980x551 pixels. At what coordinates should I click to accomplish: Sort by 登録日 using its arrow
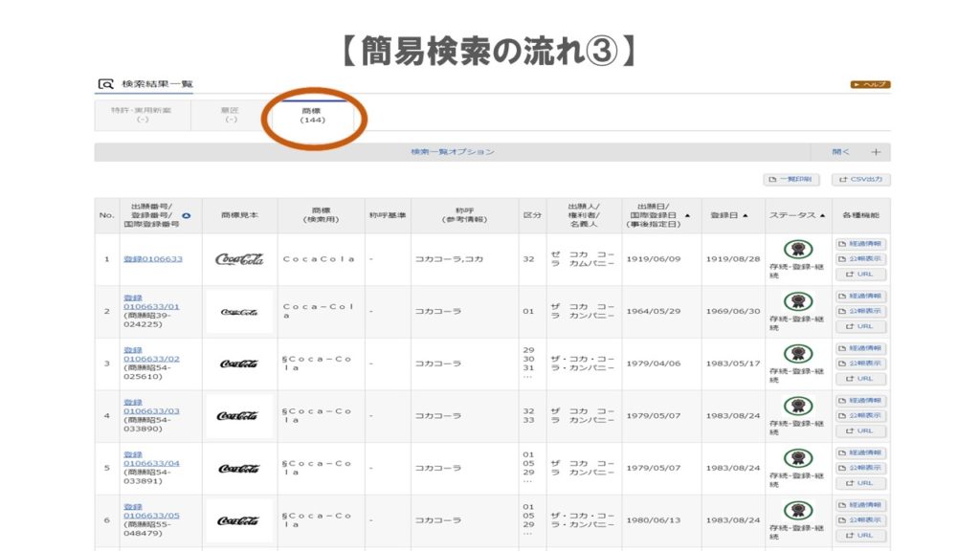[x=746, y=215]
